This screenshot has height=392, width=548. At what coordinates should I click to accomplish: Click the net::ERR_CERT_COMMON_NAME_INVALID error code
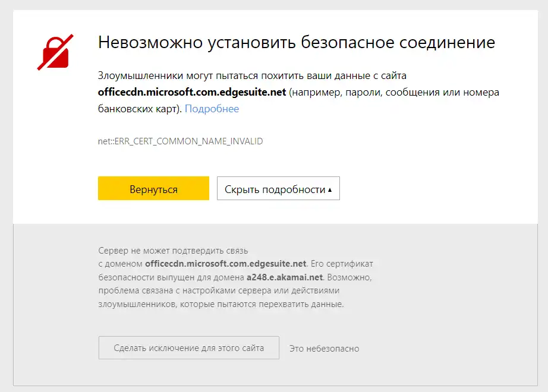click(180, 141)
